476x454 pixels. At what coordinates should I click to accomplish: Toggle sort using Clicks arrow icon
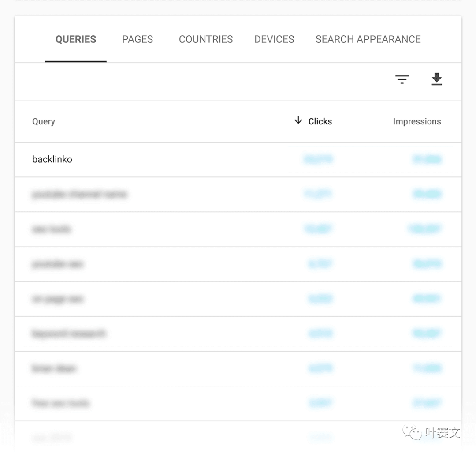(298, 120)
